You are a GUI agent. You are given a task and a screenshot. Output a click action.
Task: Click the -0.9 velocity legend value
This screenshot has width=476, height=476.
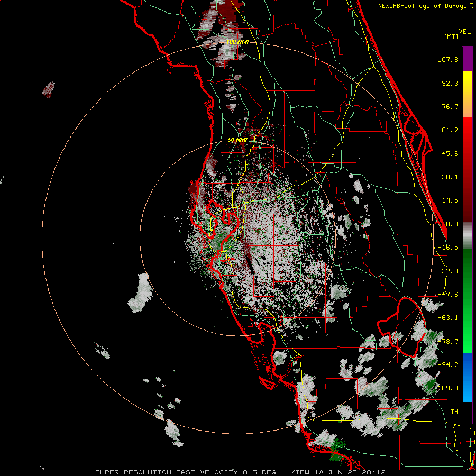[450, 224]
